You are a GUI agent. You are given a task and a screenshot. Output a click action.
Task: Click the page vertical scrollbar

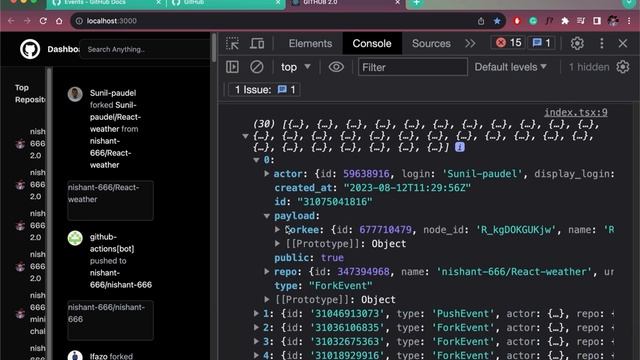click(213, 48)
